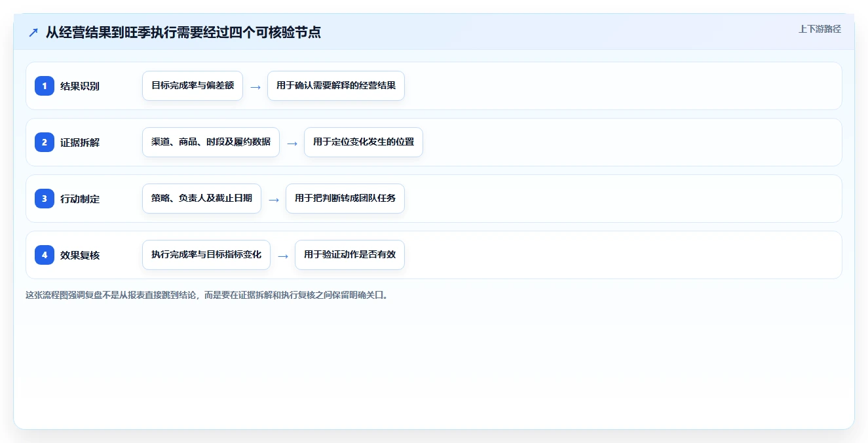This screenshot has width=868, height=443.
Task: Select the 用于确认需要解释的经营结果 box
Action: [336, 86]
